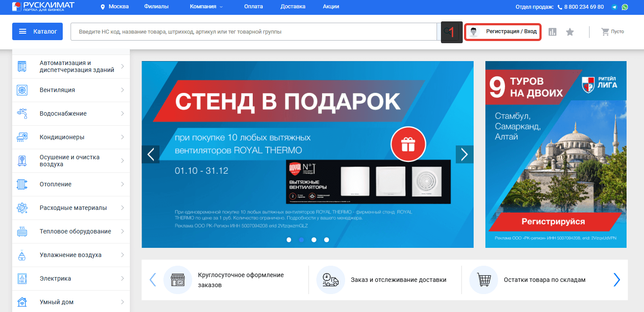Open the Стенд в подарок banner

[308, 154]
